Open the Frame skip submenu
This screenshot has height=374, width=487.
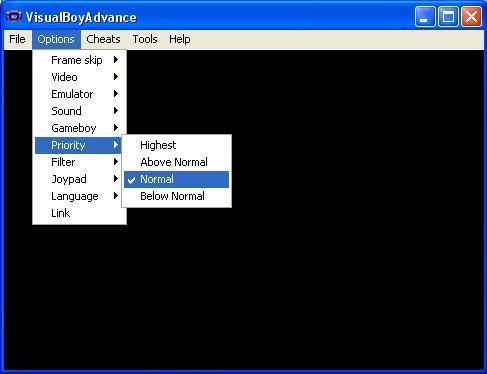tap(79, 60)
